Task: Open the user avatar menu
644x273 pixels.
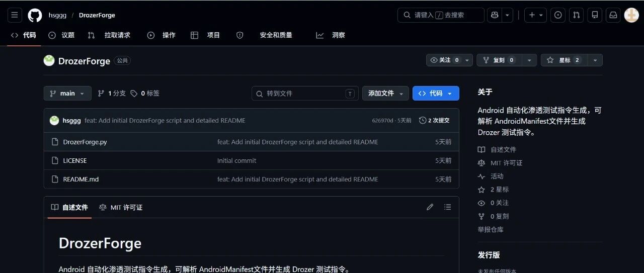Action: 631,15
